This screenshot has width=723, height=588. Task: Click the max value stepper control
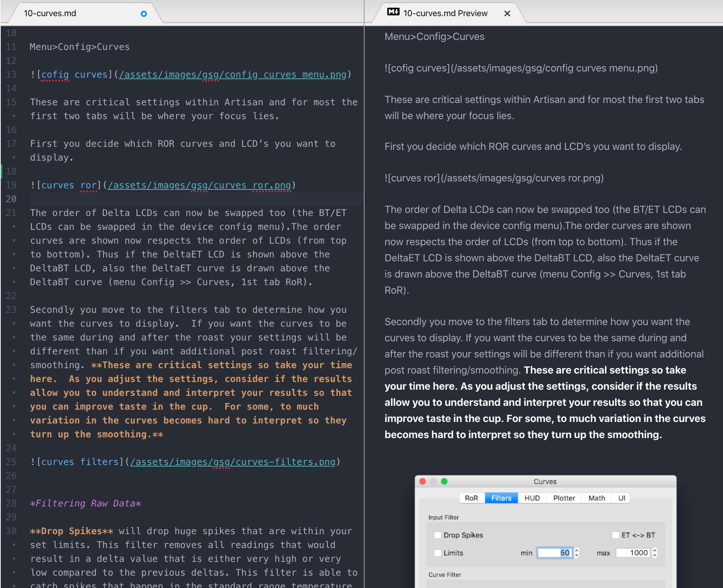[x=654, y=553]
